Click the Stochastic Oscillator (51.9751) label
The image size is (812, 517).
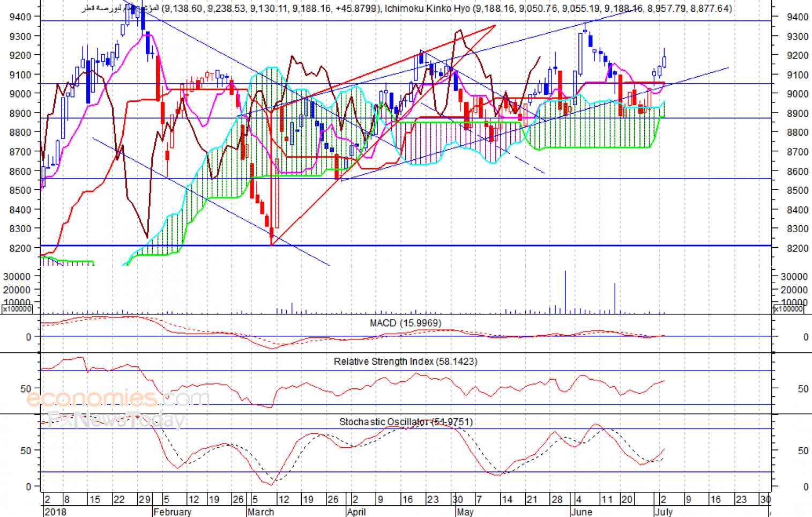tap(406, 422)
